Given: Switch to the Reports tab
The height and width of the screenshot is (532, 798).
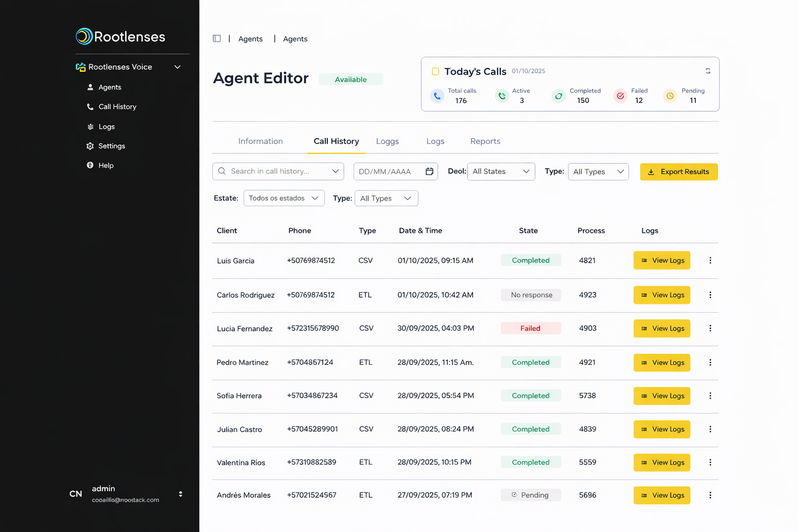Looking at the screenshot, I should pos(485,141).
